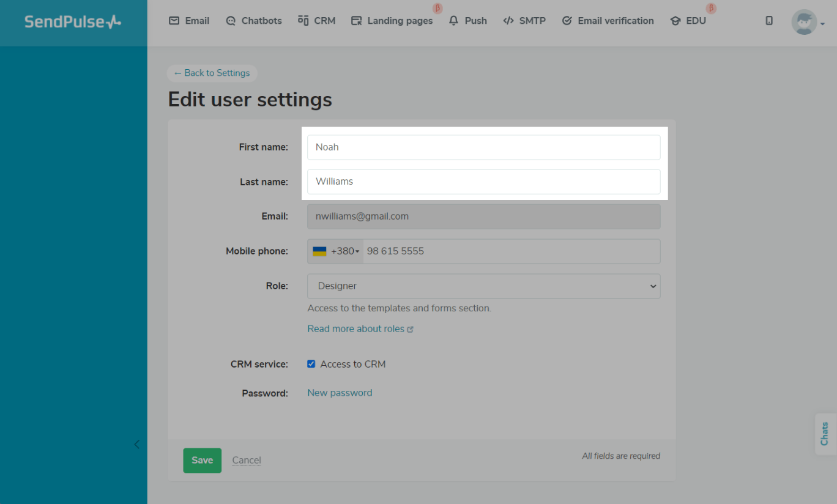Open the Landing pages section
This screenshot has width=837, height=504.
[x=392, y=21]
